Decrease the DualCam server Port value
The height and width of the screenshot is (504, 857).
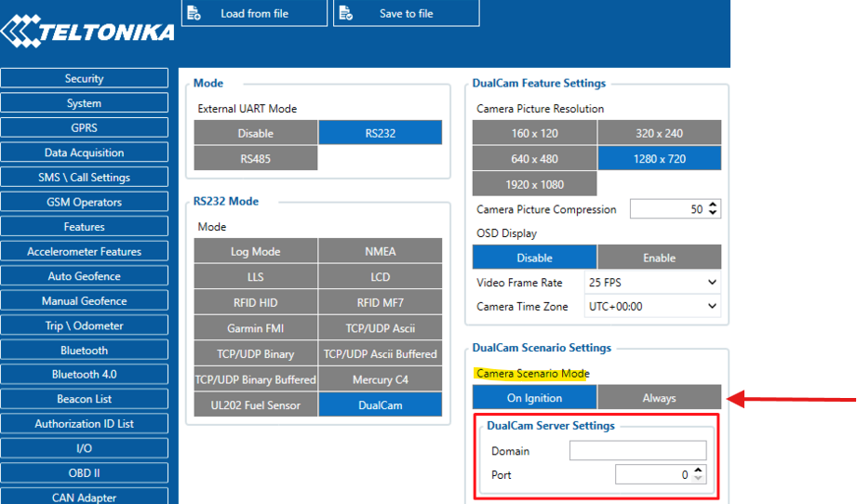click(x=698, y=478)
